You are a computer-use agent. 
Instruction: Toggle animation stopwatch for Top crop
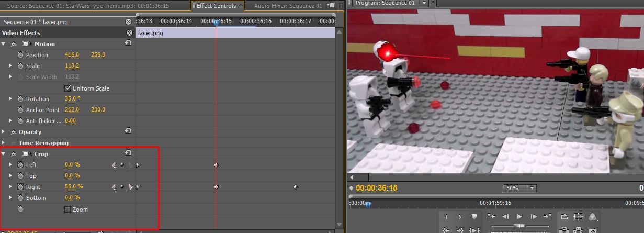point(20,176)
